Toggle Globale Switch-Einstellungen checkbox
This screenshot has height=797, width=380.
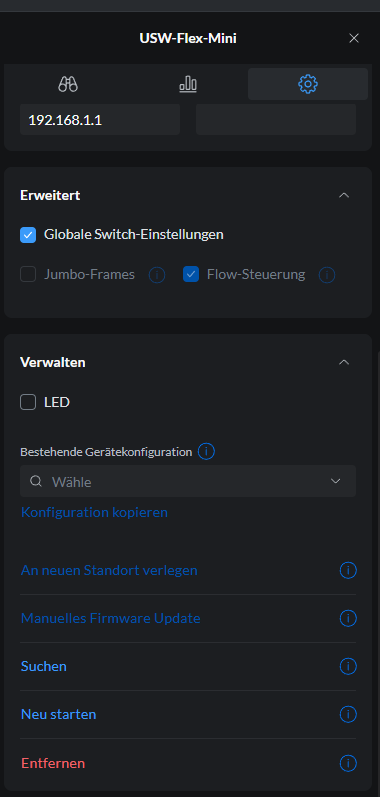28,235
